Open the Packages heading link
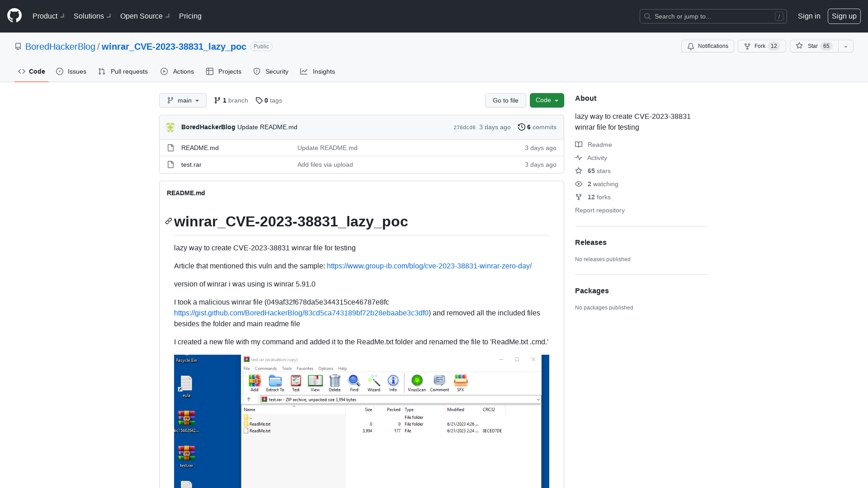The height and width of the screenshot is (488, 868). coord(592,291)
